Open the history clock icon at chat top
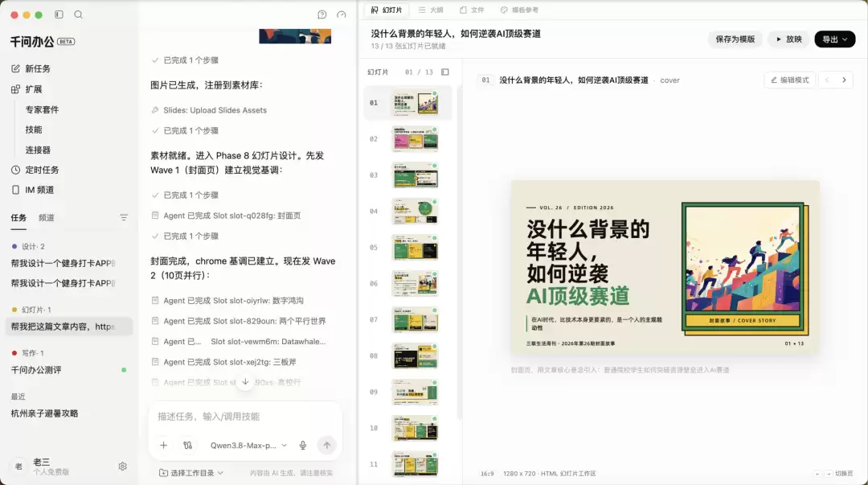The height and width of the screenshot is (485, 868). 342,14
